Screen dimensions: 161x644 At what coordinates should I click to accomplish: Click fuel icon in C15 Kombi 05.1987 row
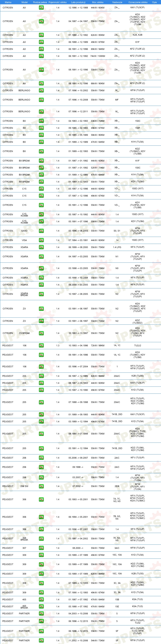[41, 214]
